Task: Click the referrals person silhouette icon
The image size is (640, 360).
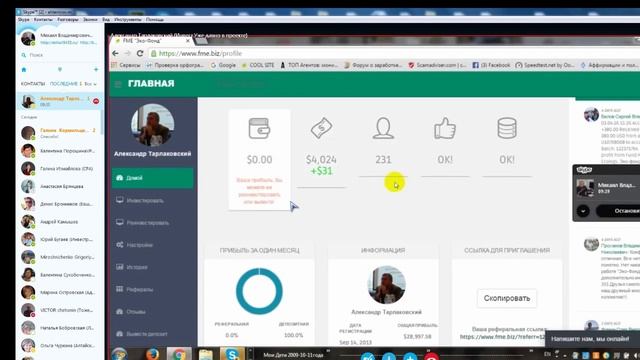Action: pyautogui.click(x=383, y=128)
